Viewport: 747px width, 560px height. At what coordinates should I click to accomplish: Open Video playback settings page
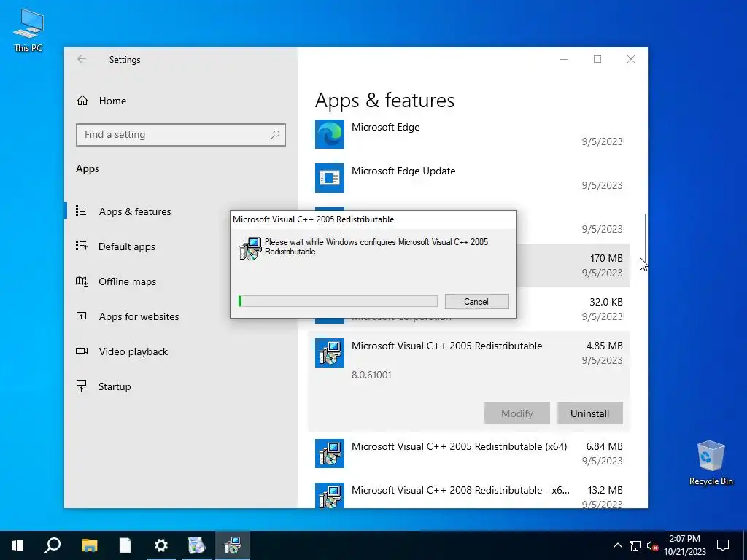tap(133, 351)
